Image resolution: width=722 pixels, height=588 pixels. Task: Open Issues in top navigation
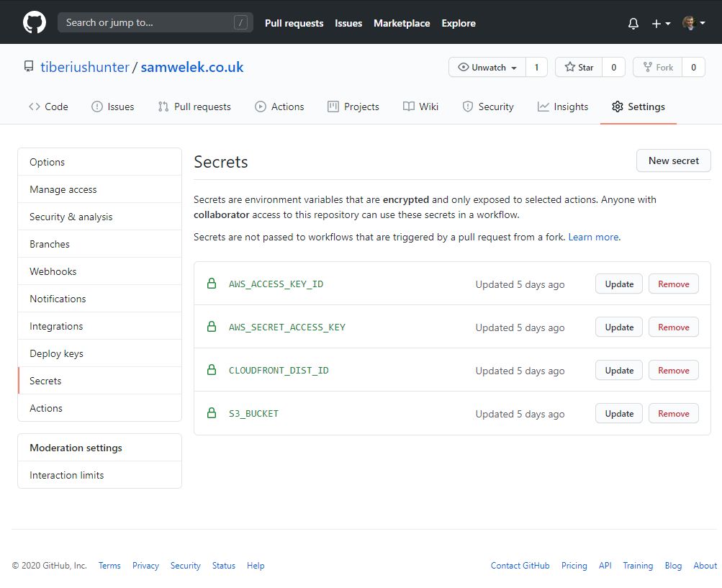348,23
